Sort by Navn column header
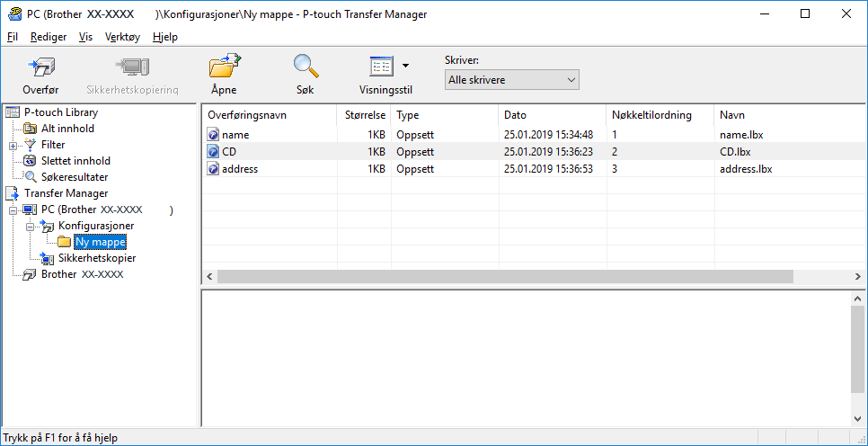Image resolution: width=868 pixels, height=446 pixels. [x=790, y=115]
